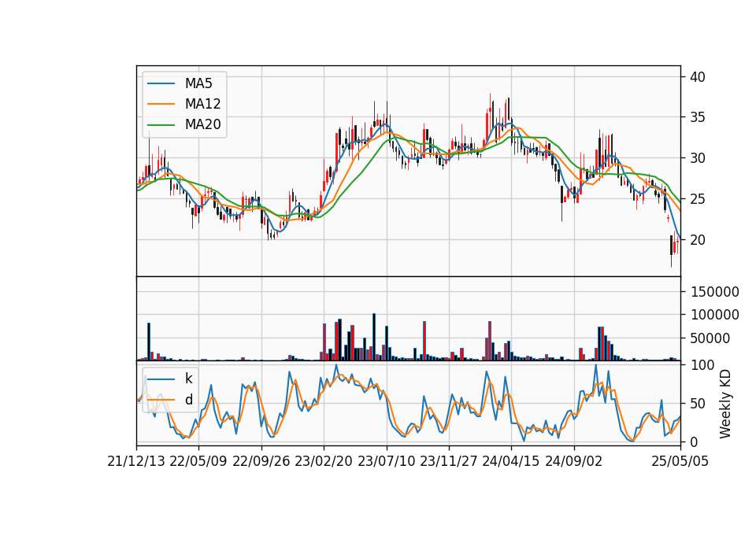
Task: Click the green MA20 legend line swatch
Action: coord(161,124)
